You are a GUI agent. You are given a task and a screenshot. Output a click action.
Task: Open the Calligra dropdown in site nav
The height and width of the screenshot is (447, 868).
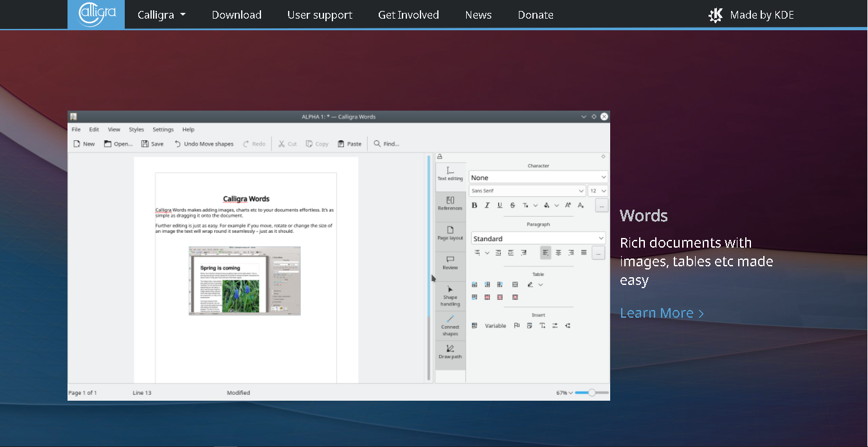click(161, 14)
